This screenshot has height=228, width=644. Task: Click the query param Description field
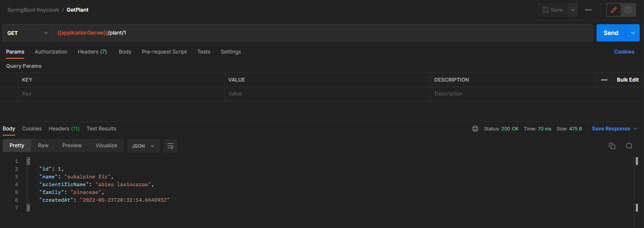(x=537, y=94)
